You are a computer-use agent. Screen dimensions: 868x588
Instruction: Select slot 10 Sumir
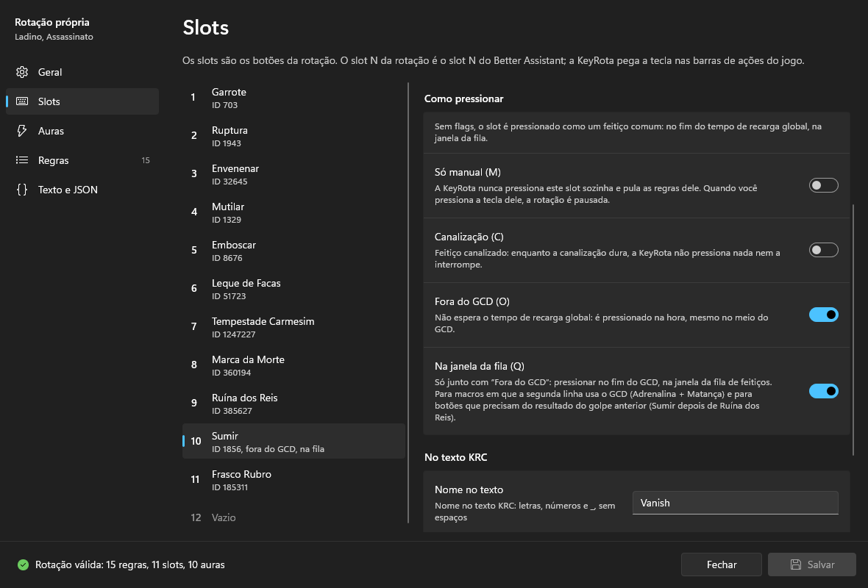tap(294, 442)
